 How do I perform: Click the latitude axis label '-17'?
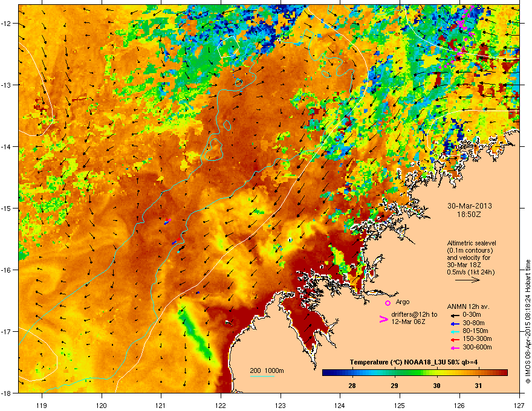[6, 331]
